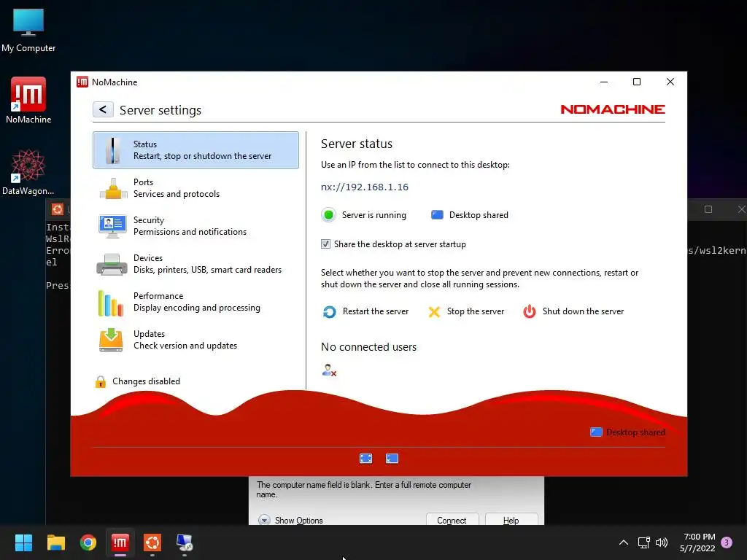Screen dimensions: 747x560
Task: Open the clock showing 7:00 PM
Action: click(697, 542)
